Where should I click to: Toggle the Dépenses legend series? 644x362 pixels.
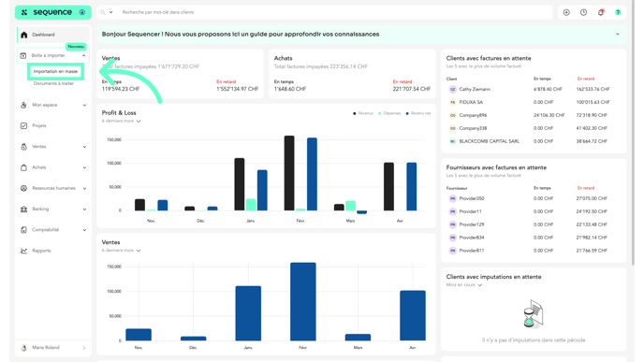389,113
